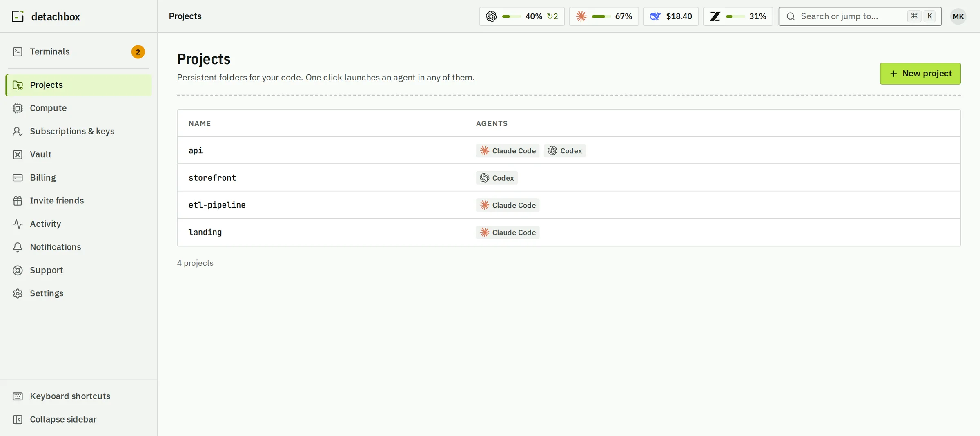Click the NAME column header
Viewport: 980px width, 436px height.
200,123
